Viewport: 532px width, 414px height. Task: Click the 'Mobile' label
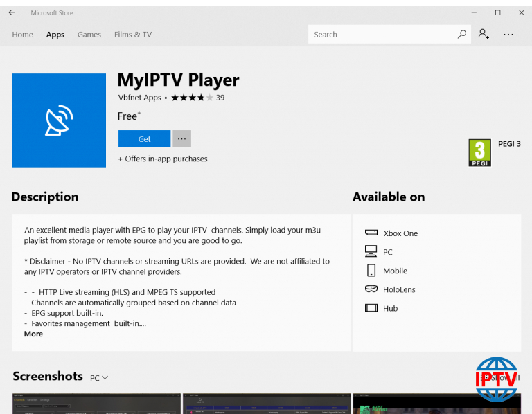pos(396,271)
